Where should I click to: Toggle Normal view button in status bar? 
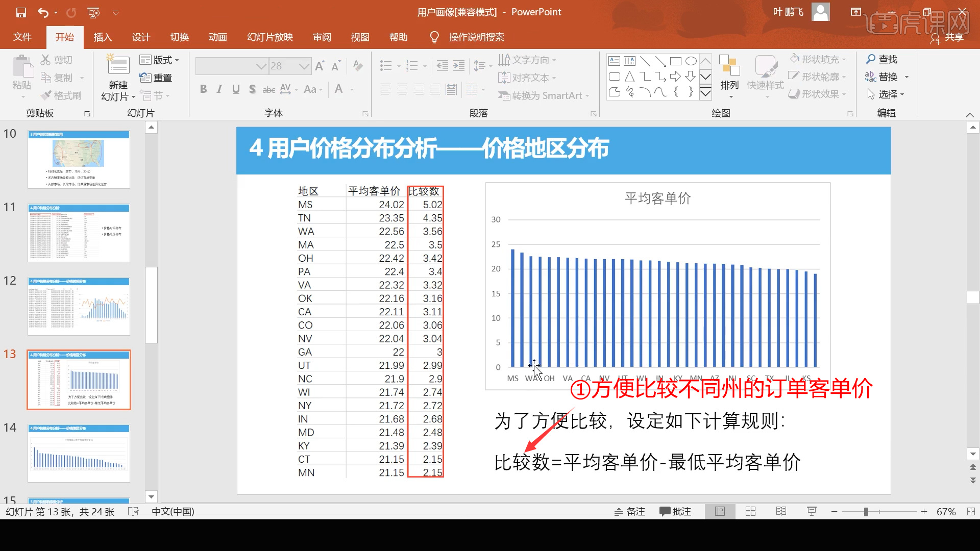720,512
